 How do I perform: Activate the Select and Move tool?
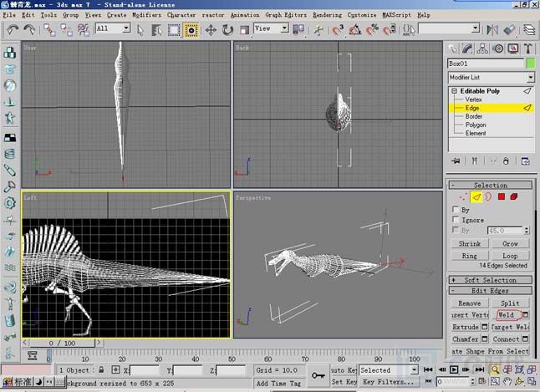(x=211, y=30)
